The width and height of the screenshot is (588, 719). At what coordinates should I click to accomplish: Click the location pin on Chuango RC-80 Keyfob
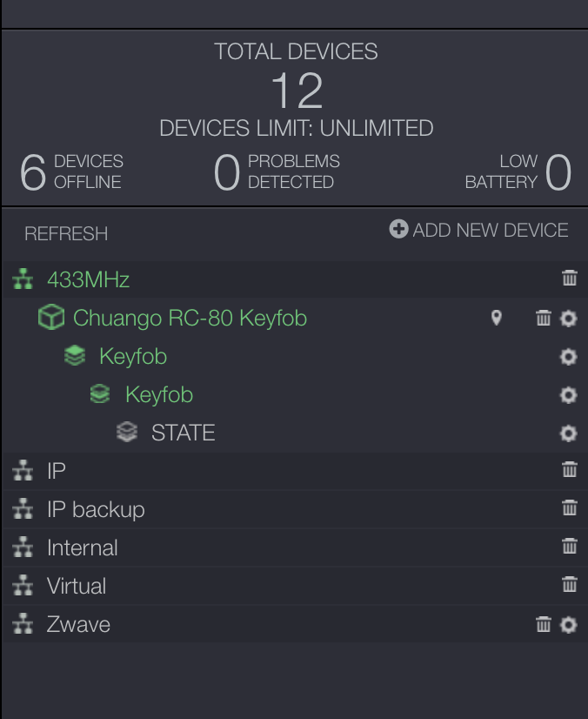click(497, 318)
